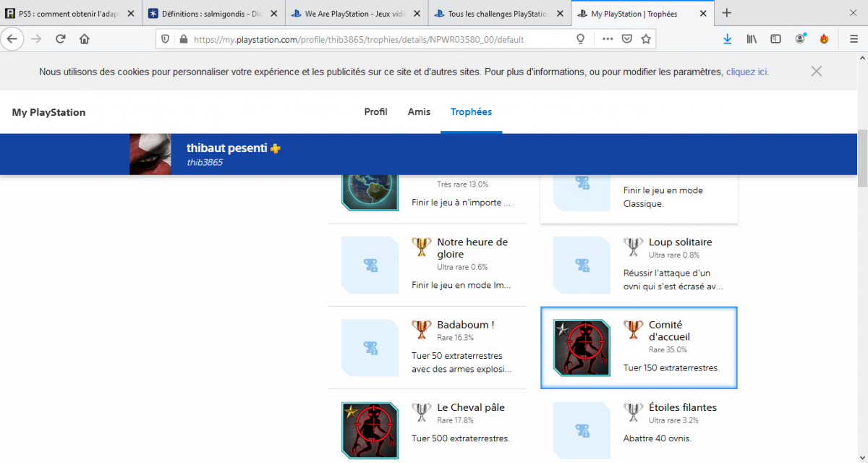The height and width of the screenshot is (463, 868).
Task: Click the silver trophy icon for Étoiles filantes
Action: point(633,412)
